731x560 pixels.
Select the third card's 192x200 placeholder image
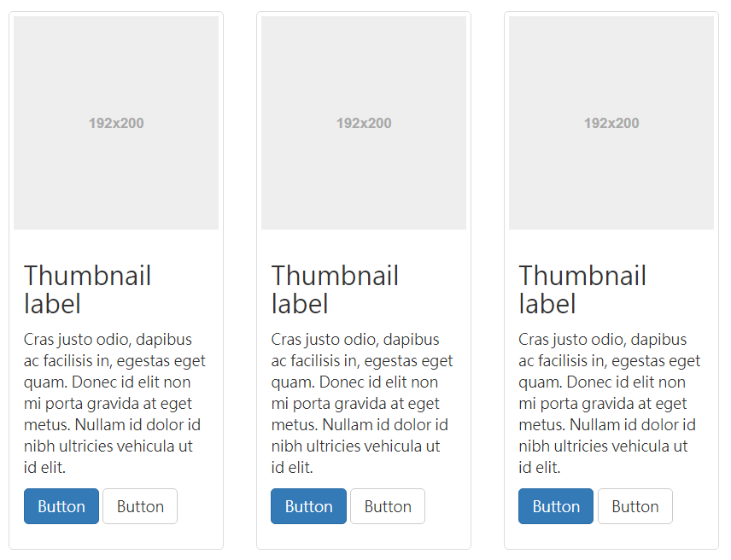tap(611, 123)
